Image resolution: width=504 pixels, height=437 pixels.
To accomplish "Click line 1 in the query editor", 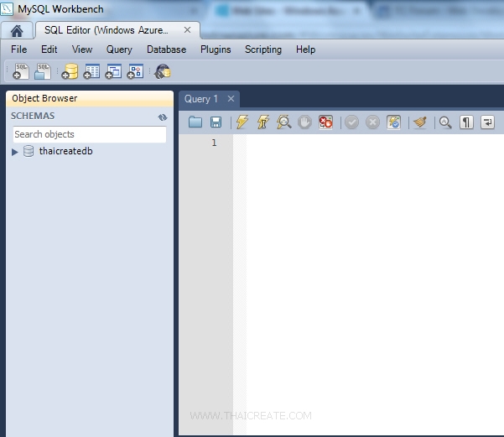I will 375,143.
